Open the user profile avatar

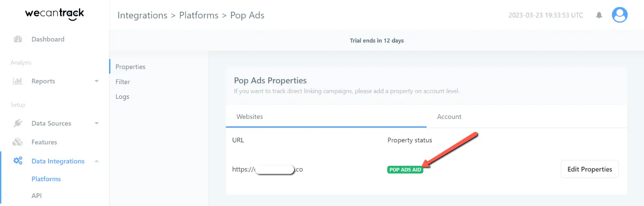coord(620,15)
